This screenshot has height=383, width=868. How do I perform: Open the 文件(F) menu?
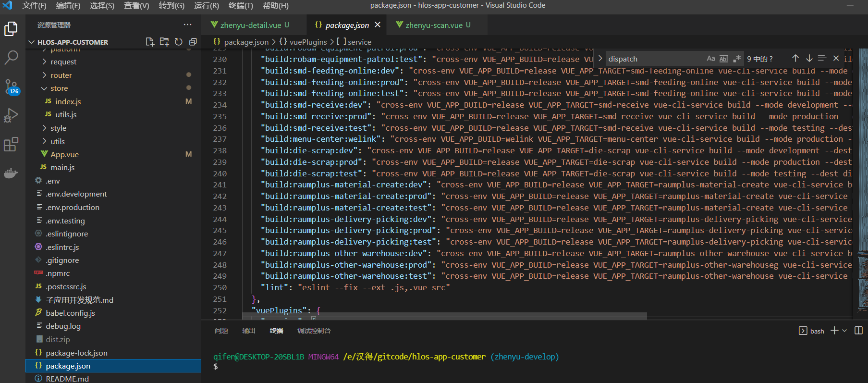point(34,5)
